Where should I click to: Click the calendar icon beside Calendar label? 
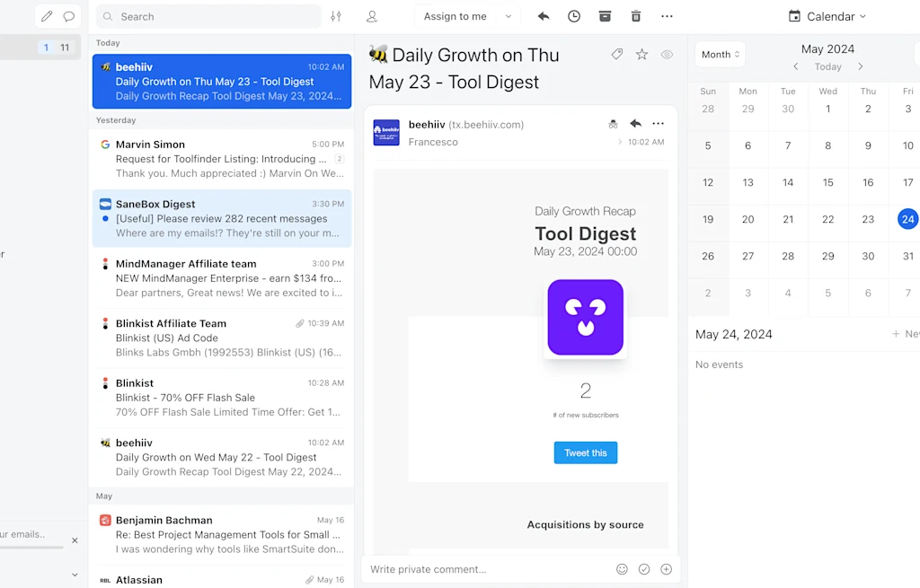coord(794,16)
